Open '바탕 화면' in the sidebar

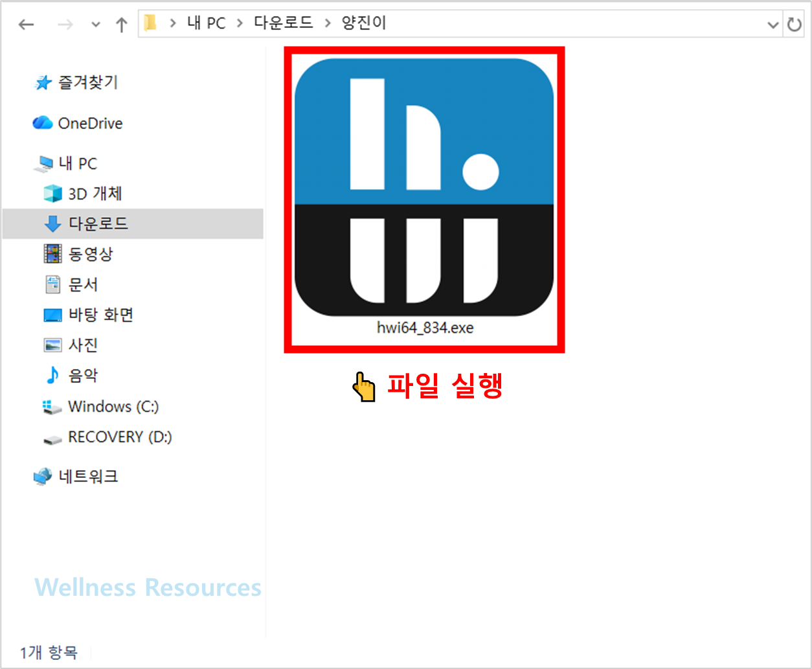[101, 315]
